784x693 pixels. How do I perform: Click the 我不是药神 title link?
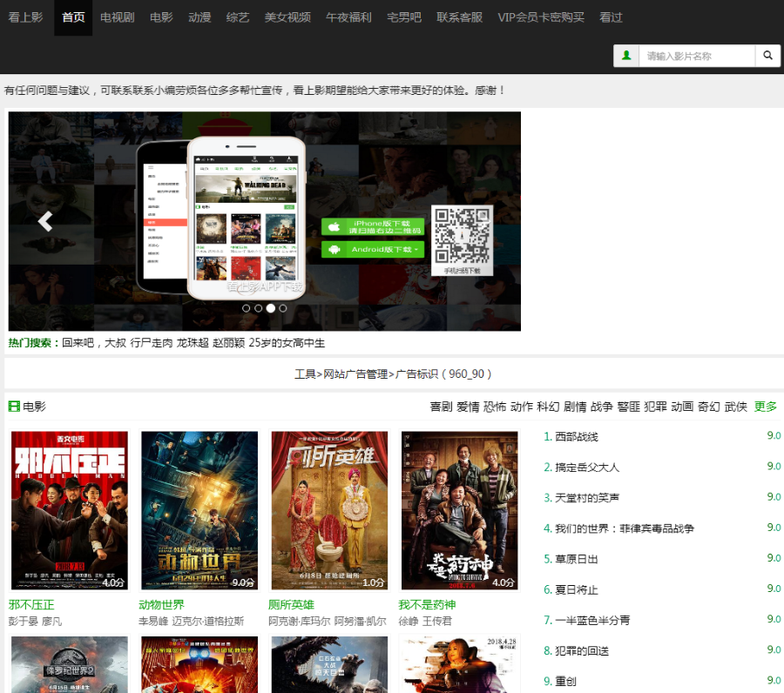pos(427,605)
